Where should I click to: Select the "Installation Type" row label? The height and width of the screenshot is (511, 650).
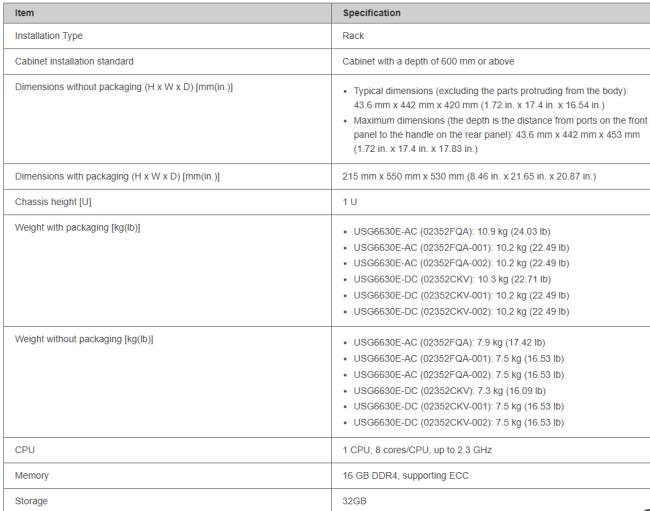(x=49, y=36)
